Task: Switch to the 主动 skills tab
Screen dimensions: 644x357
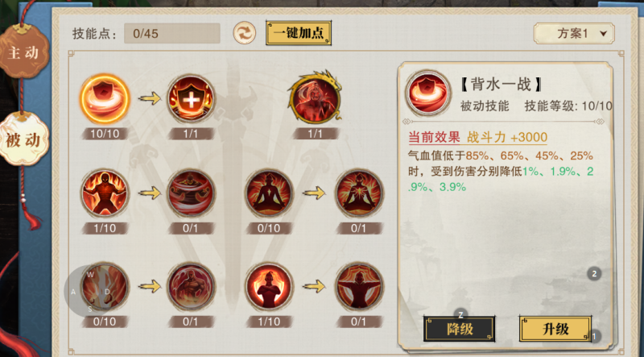Action: 24,52
